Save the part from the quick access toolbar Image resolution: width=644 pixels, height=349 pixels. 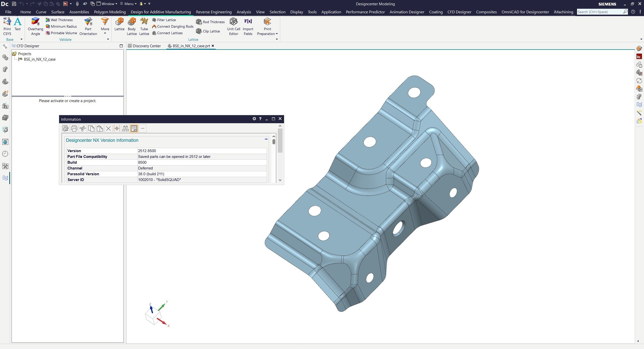pos(14,4)
